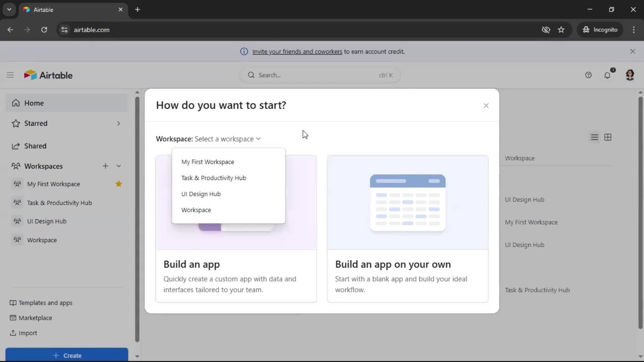The height and width of the screenshot is (362, 644).
Task: Dismiss the invite friends banner
Action: click(x=633, y=51)
